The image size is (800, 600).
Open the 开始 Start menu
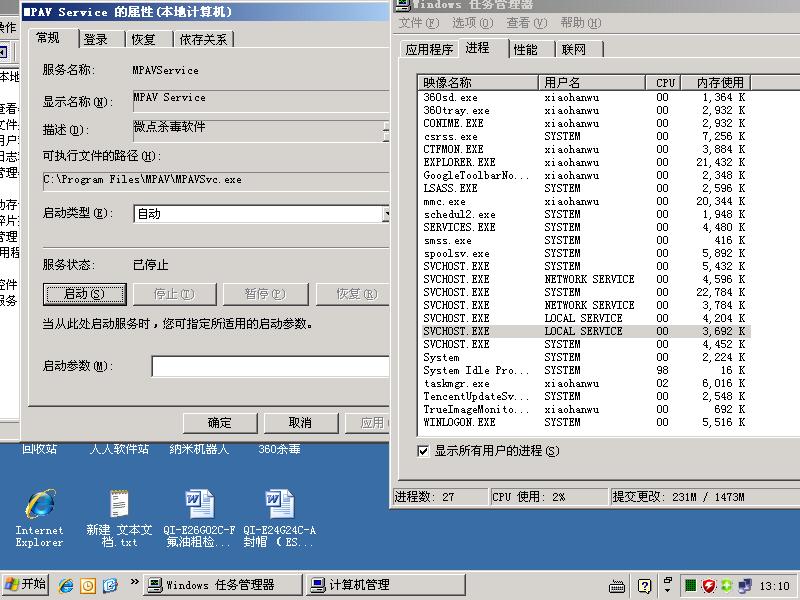point(26,584)
